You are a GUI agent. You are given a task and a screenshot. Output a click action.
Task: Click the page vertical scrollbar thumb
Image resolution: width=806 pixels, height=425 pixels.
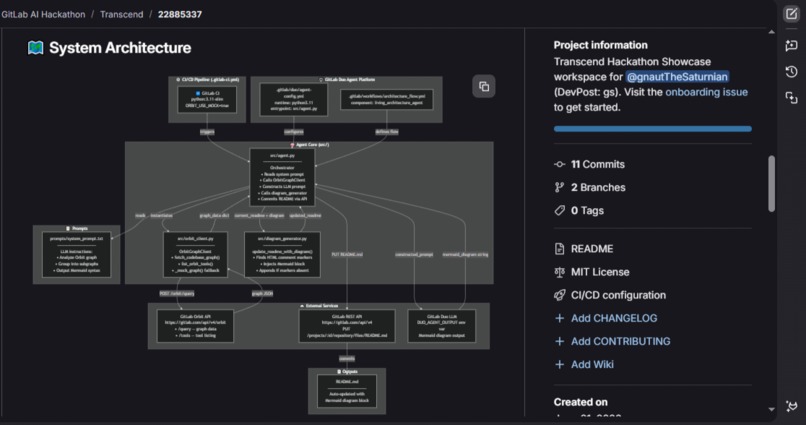[771, 183]
